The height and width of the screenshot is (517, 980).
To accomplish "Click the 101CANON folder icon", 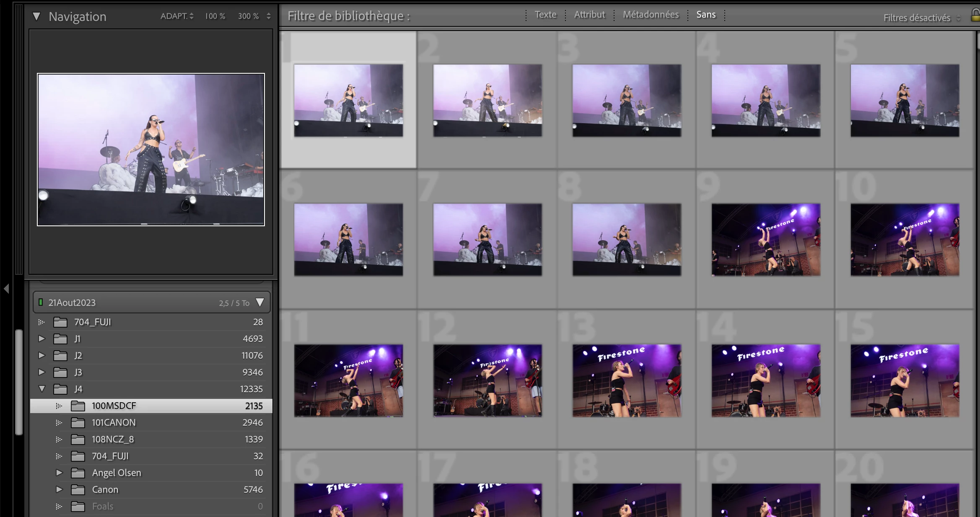I will click(78, 423).
